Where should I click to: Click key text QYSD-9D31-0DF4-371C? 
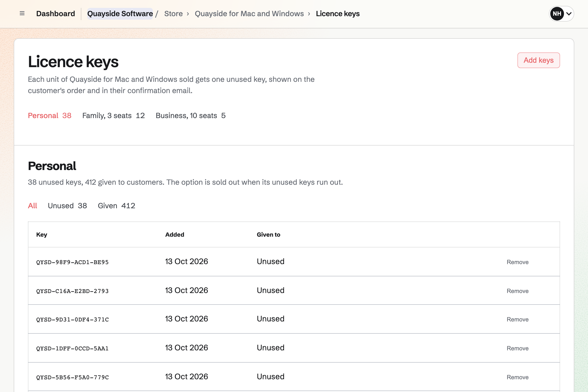coord(73,320)
